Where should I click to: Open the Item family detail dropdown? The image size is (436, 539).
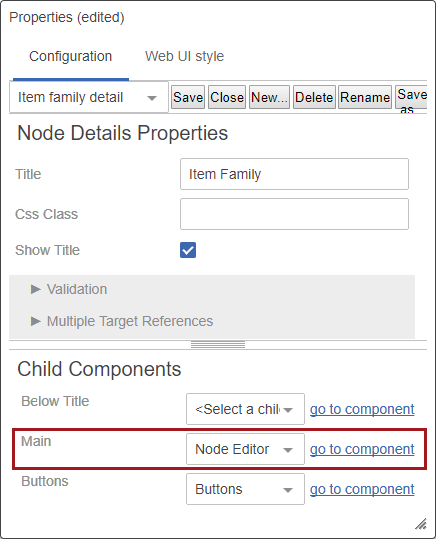89,97
